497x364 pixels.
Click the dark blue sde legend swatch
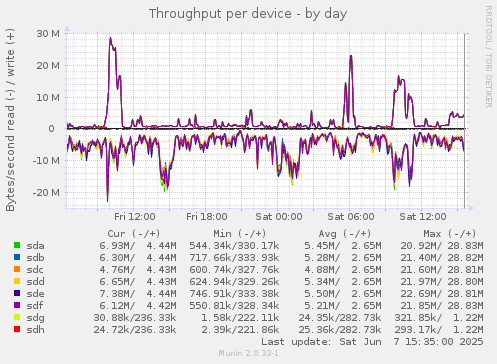(17, 293)
